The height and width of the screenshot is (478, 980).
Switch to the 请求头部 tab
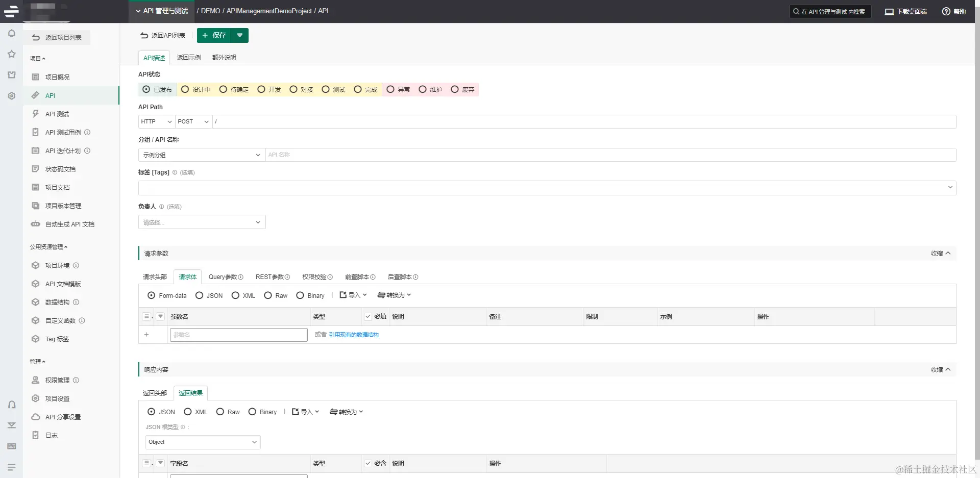coord(155,277)
